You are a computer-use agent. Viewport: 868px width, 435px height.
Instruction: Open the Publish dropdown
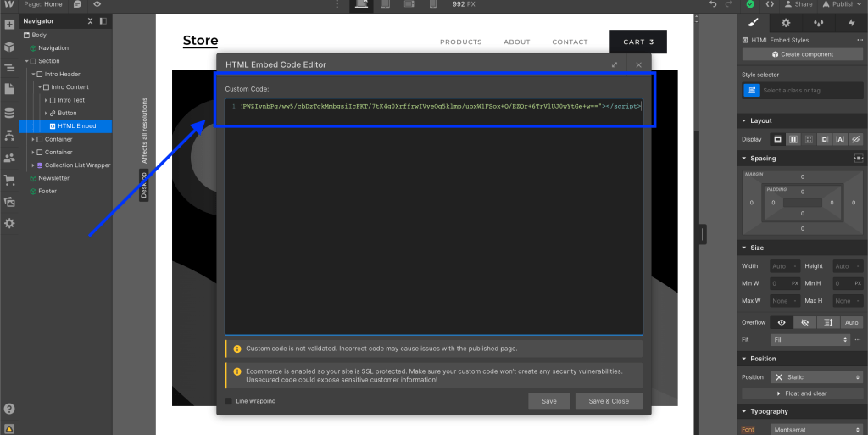coord(842,4)
